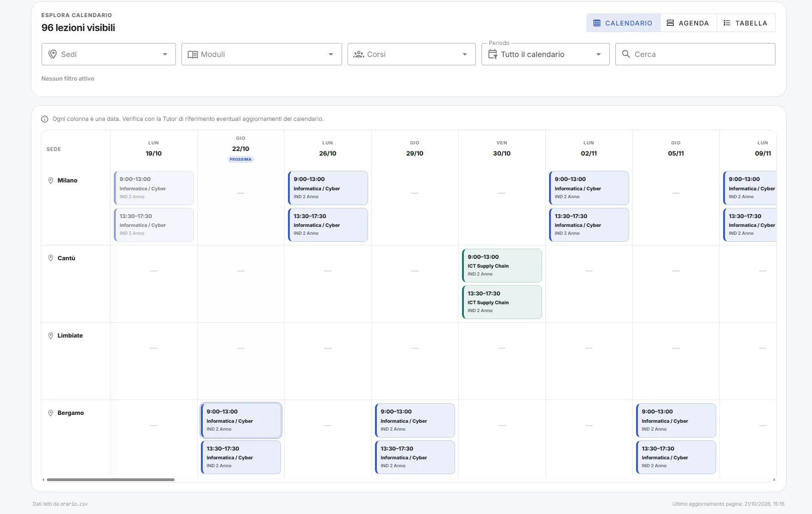Click the 29/10 date column header
Screen dimensions: 812x514
click(415, 149)
